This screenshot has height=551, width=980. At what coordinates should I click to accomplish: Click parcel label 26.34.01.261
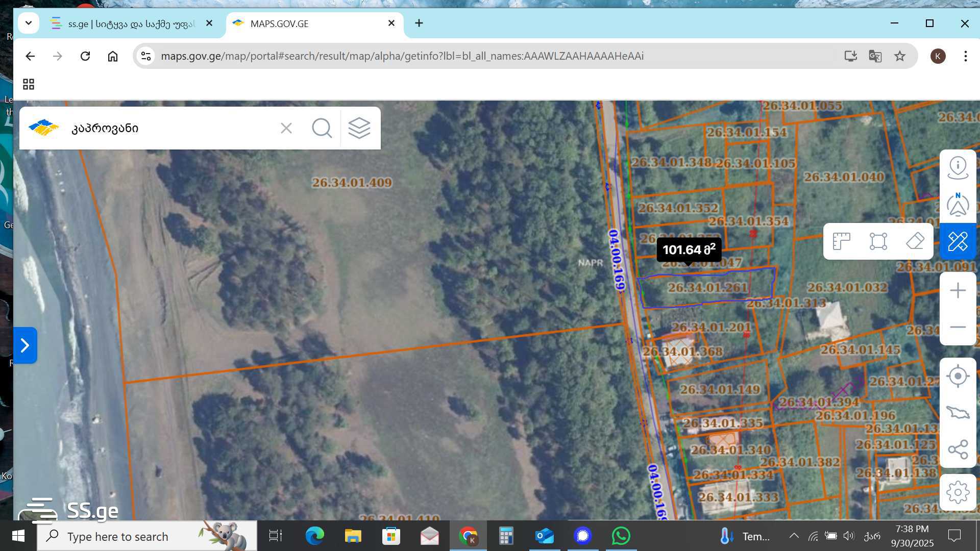[x=708, y=288]
